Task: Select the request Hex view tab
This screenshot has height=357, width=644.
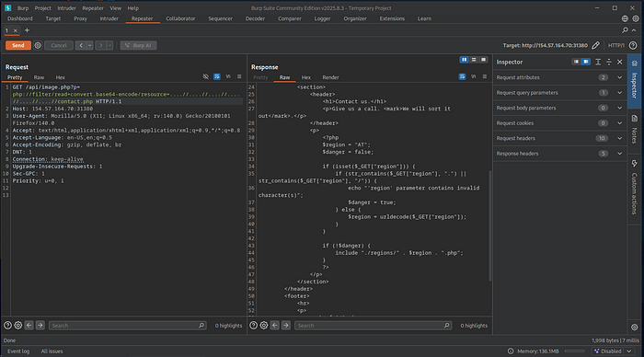Action: [61, 77]
